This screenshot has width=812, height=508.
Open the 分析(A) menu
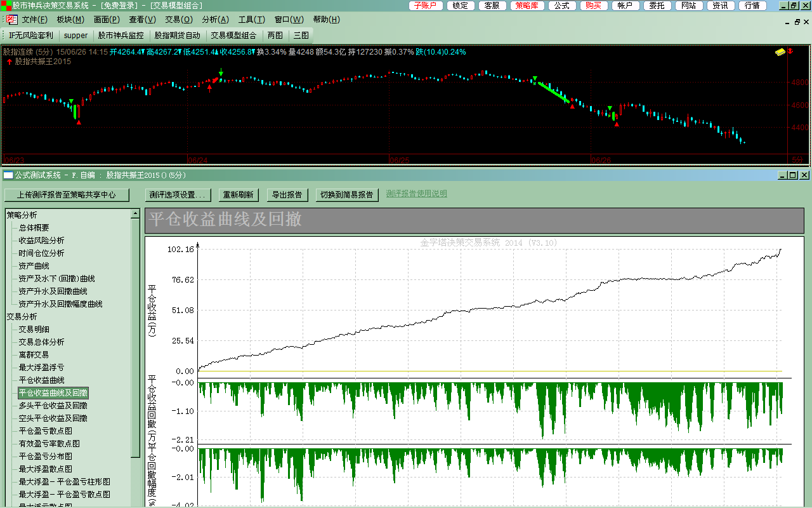[215, 19]
